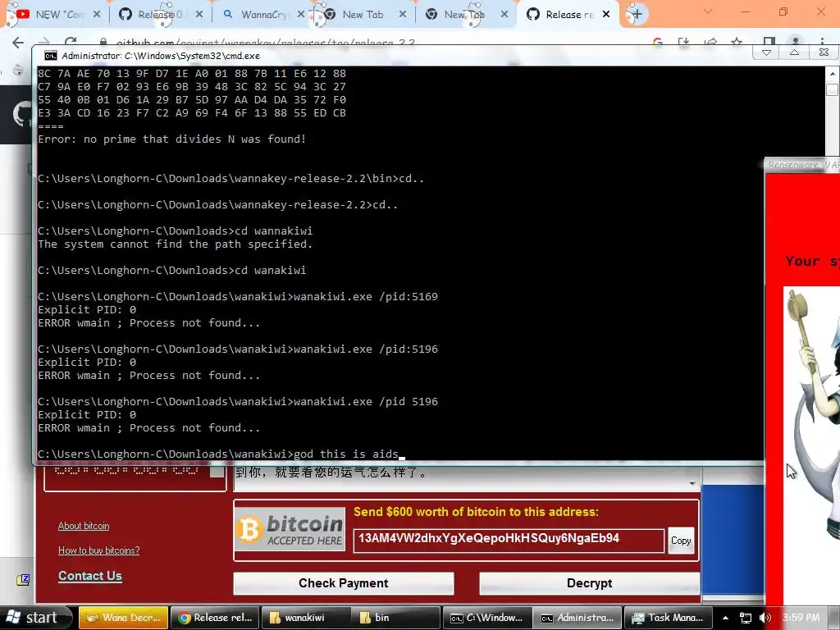Image resolution: width=840 pixels, height=630 pixels.
Task: Close the WannaCry search tab
Action: (300, 15)
